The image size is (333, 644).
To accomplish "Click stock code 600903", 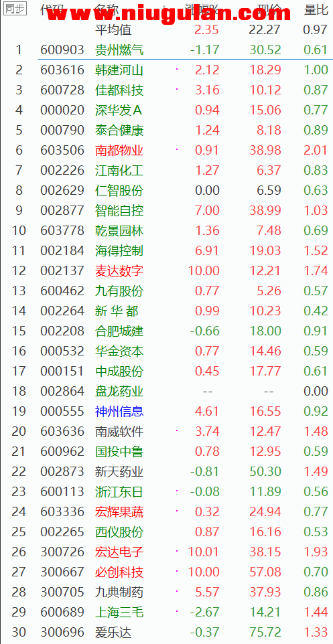I will [x=62, y=50].
